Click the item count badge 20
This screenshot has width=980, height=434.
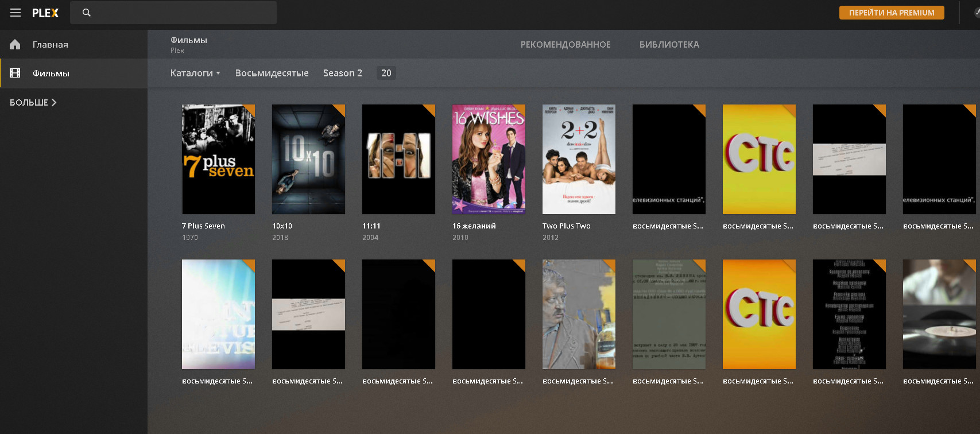click(386, 73)
